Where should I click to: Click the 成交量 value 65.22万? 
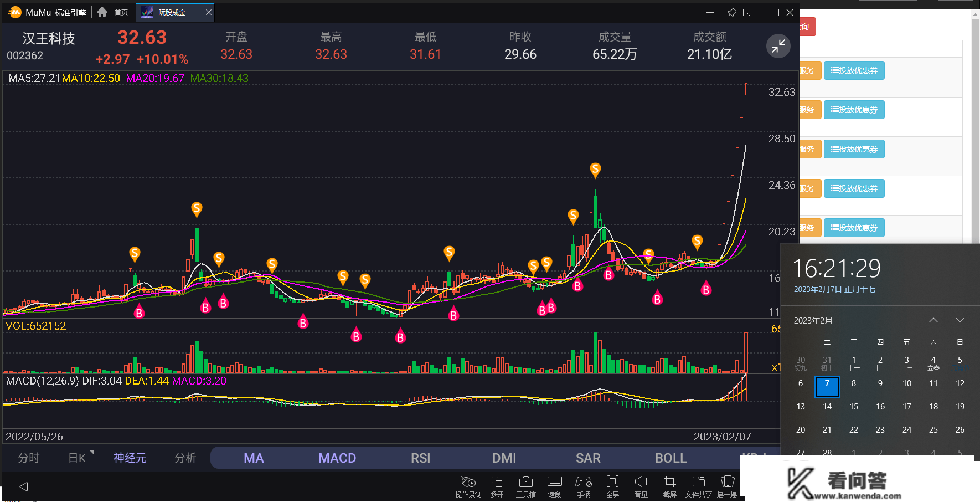pos(615,54)
